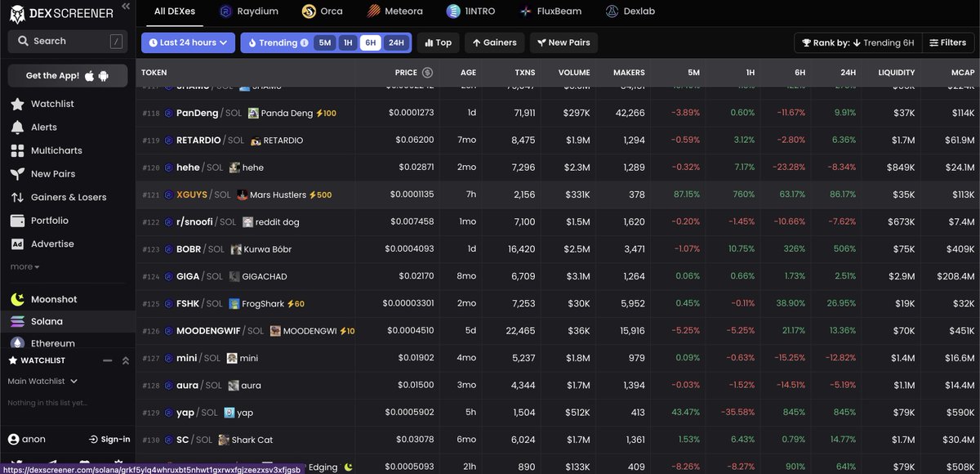This screenshot has width=980, height=474.
Task: Expand the 'more' sidebar menu
Action: pyautogui.click(x=24, y=266)
